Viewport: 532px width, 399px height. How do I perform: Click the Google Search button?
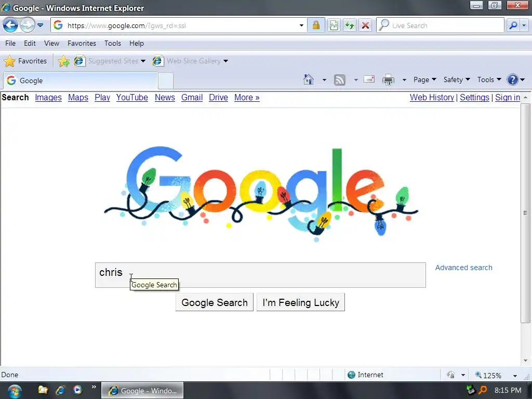click(215, 302)
